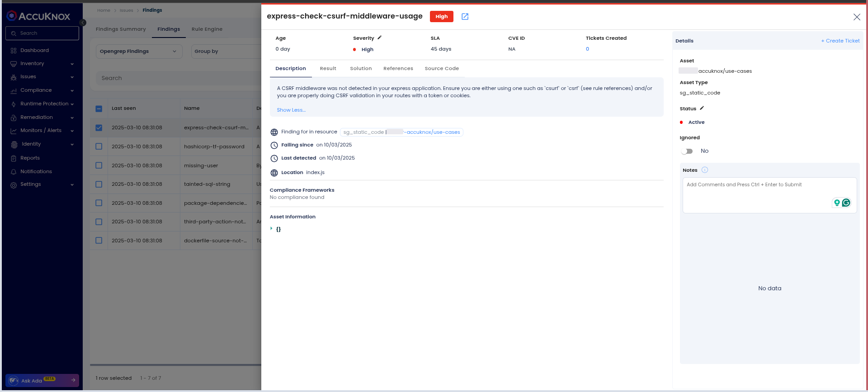The width and height of the screenshot is (868, 392).
Task: Expand Monitors / Alerts sidebar menu
Action: 72,131
